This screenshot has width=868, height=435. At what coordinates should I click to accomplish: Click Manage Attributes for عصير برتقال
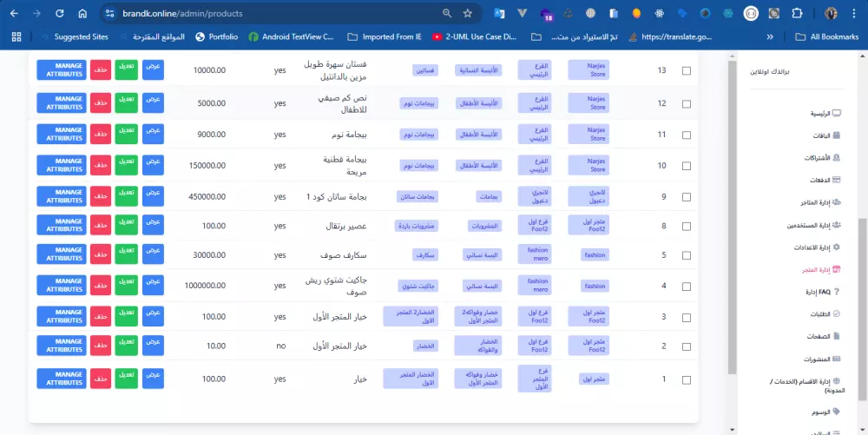[x=62, y=225]
